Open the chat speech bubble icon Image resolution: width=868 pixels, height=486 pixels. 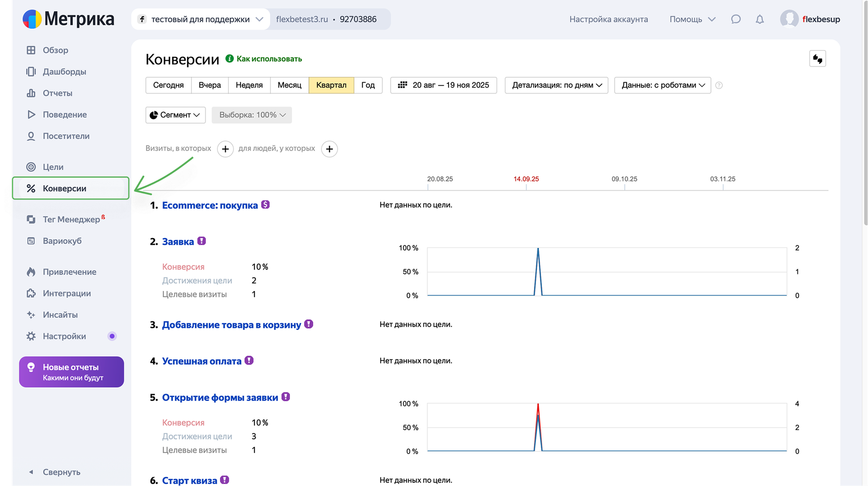[x=736, y=19]
